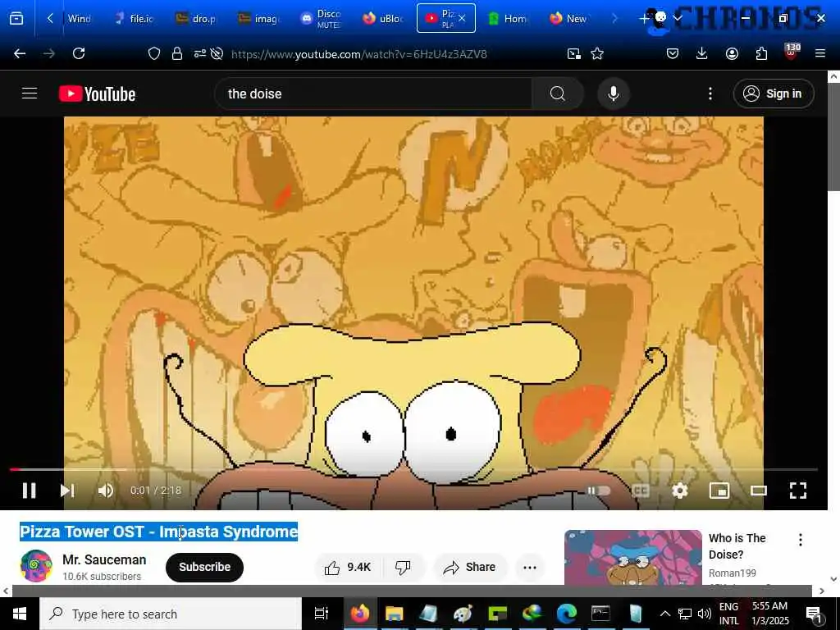The height and width of the screenshot is (630, 840).
Task: Click taskbar 'Type here to search' box
Action: 171,614
